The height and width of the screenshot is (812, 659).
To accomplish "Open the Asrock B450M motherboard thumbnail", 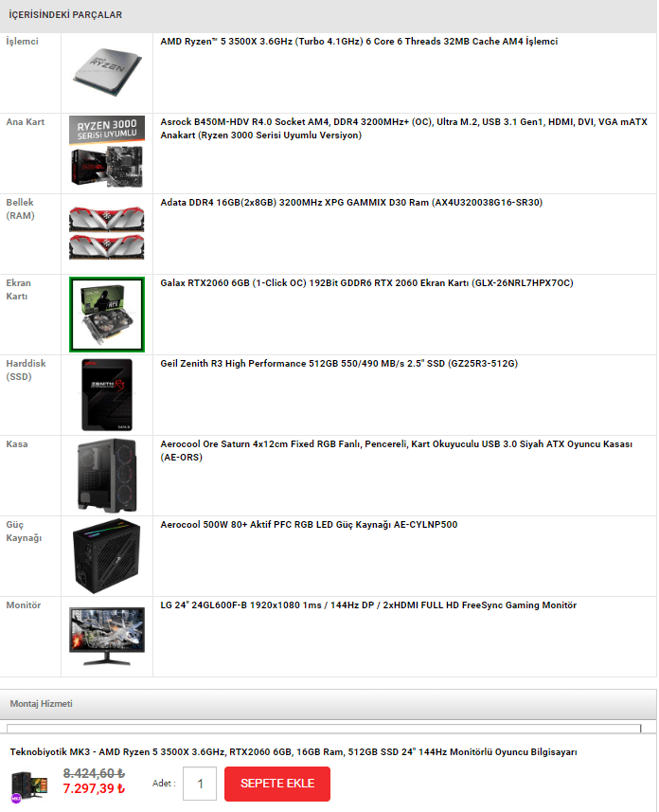I will point(107,152).
